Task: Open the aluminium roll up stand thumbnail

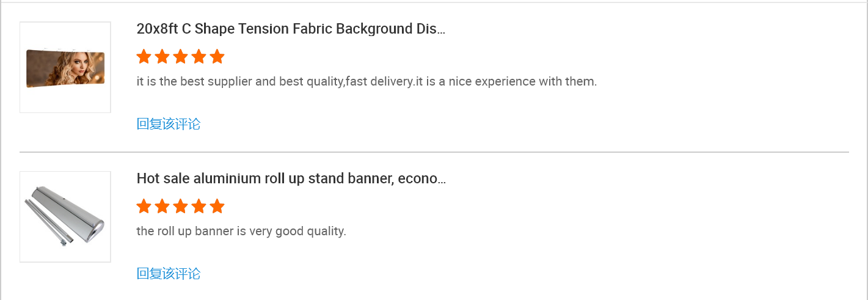Action: point(65,217)
